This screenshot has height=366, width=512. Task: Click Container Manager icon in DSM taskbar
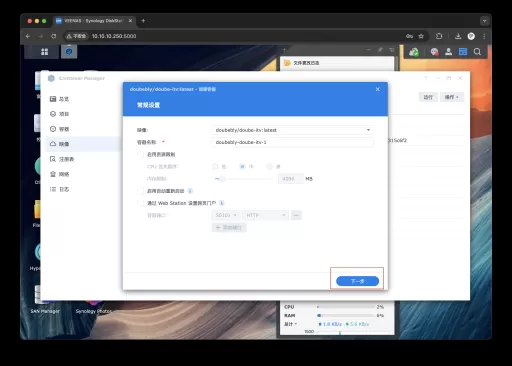tap(69, 52)
